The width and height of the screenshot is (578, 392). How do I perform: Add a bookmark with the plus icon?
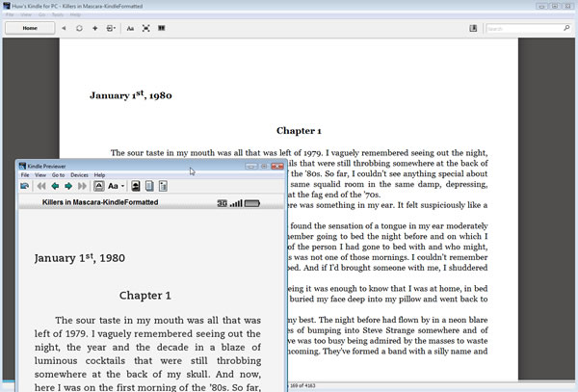tap(94, 28)
